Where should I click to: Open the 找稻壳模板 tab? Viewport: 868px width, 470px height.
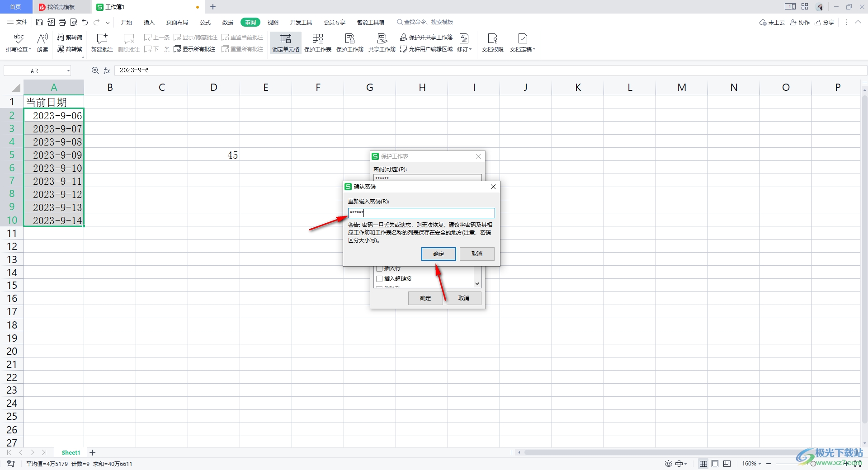point(61,7)
